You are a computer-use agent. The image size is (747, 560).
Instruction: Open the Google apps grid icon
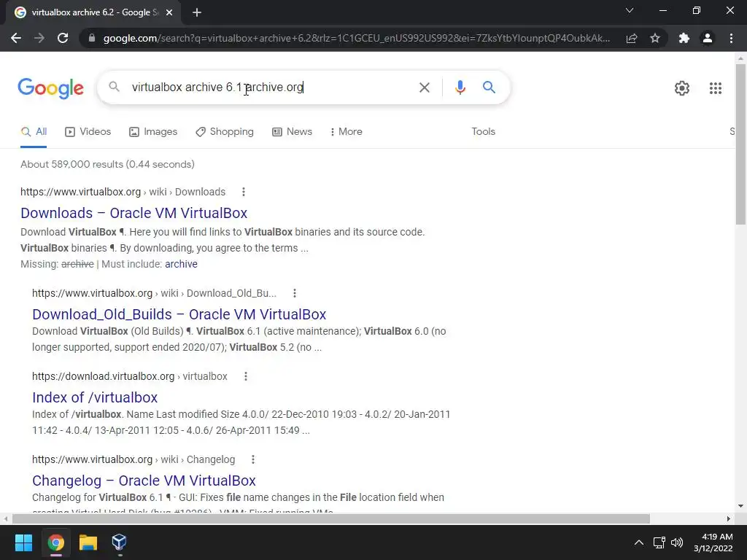[715, 88]
